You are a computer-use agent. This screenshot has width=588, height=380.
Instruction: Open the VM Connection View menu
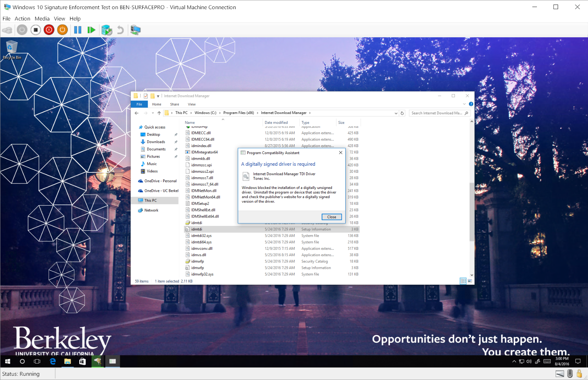pos(59,19)
